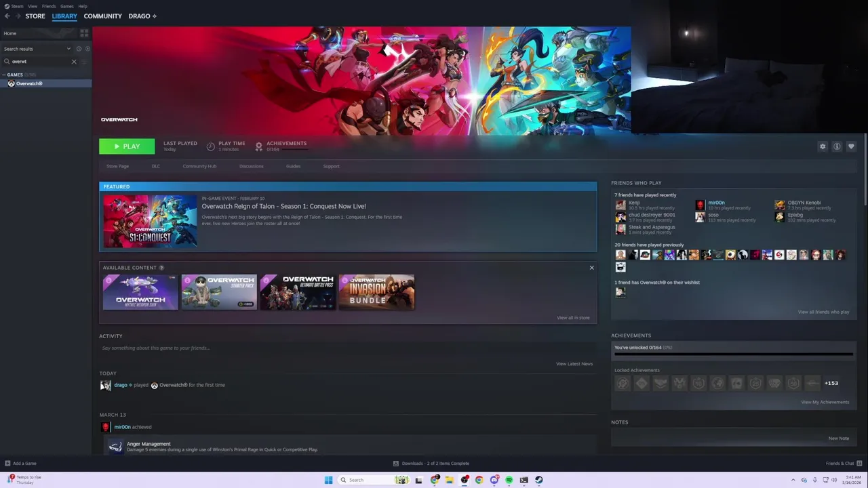Open the Search results dropdown
Image resolution: width=868 pixels, height=488 pixels.
tap(37, 49)
